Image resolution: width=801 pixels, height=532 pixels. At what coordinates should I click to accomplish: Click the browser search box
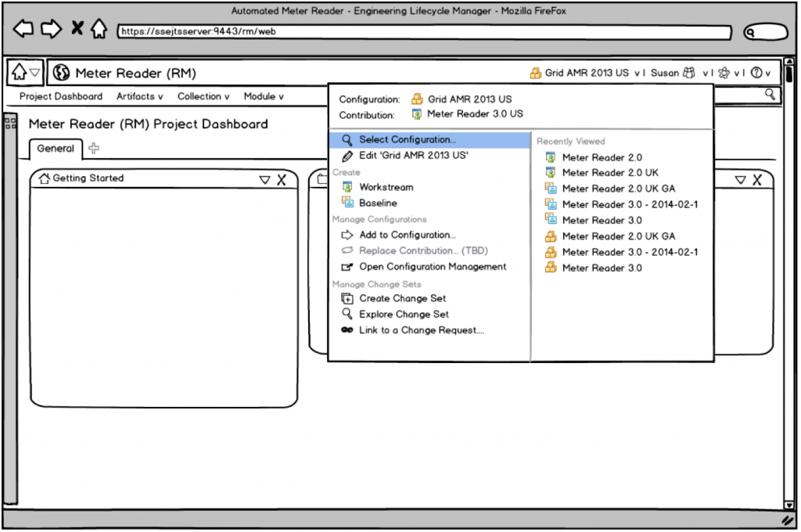point(765,32)
